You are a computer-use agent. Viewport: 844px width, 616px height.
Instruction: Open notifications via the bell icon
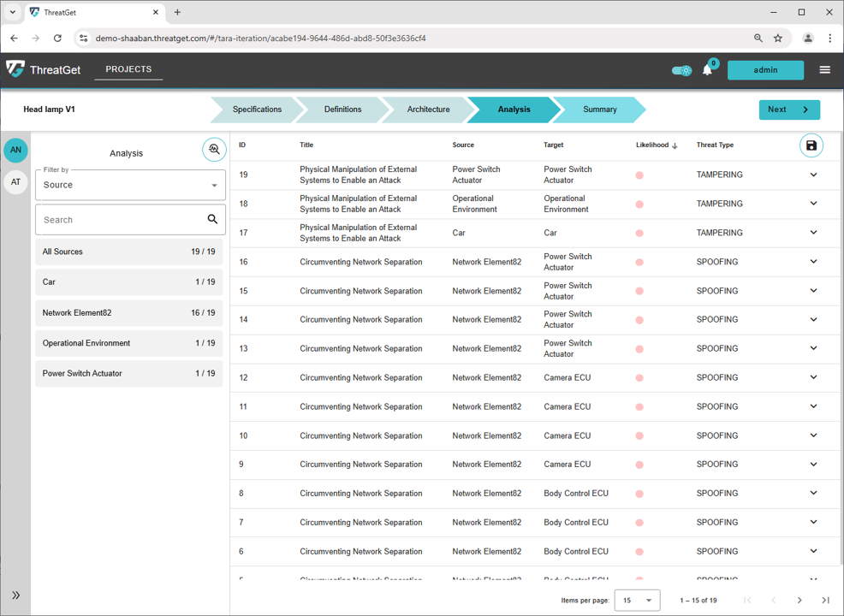click(708, 69)
